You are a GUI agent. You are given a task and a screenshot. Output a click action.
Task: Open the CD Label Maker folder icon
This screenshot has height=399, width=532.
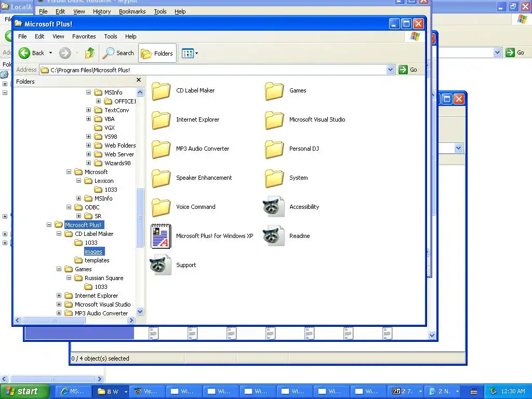(x=161, y=90)
